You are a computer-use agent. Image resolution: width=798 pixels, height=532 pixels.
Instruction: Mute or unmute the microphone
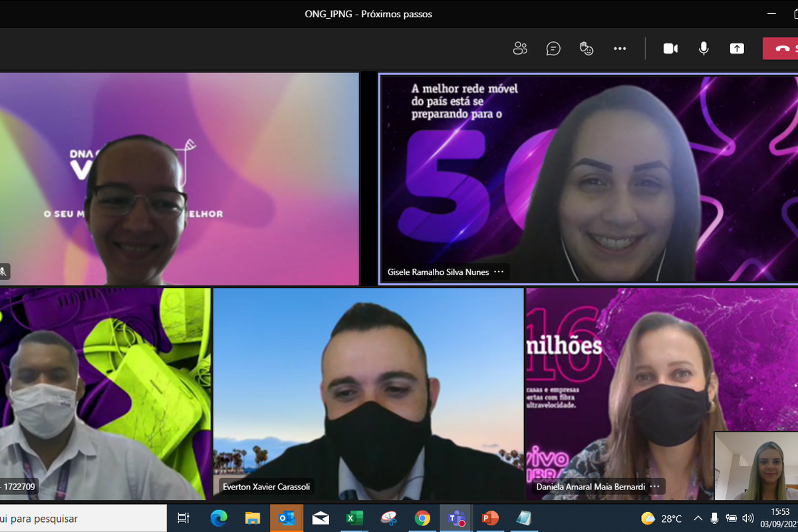pos(704,49)
